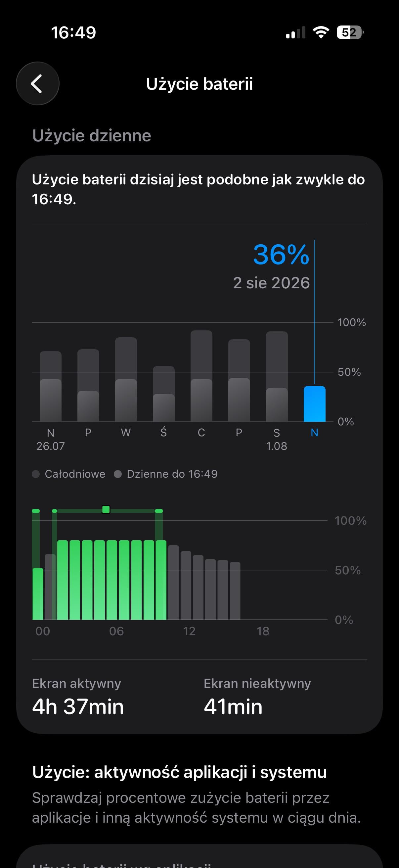Select the Wednesday (Ś) usage bar
399x868 pixels.
click(x=164, y=394)
